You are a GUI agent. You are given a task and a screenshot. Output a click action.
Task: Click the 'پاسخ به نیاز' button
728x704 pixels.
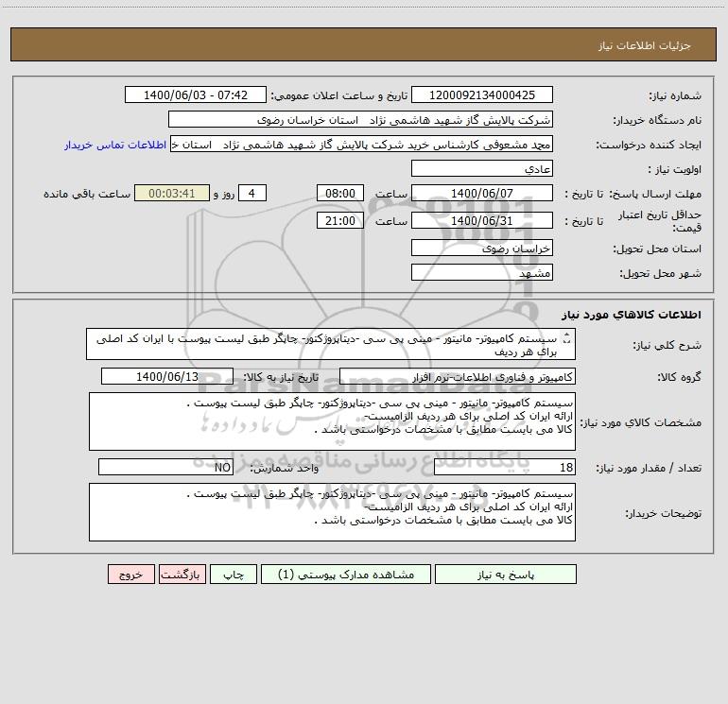tap(505, 574)
